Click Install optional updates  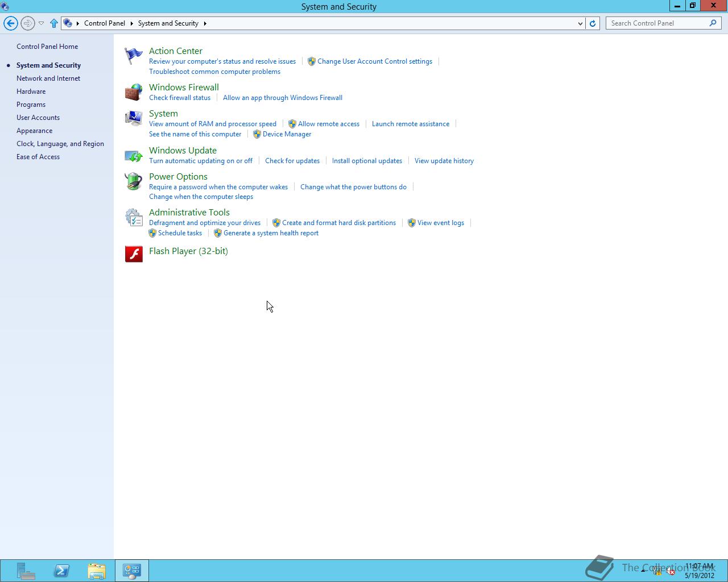pyautogui.click(x=367, y=161)
